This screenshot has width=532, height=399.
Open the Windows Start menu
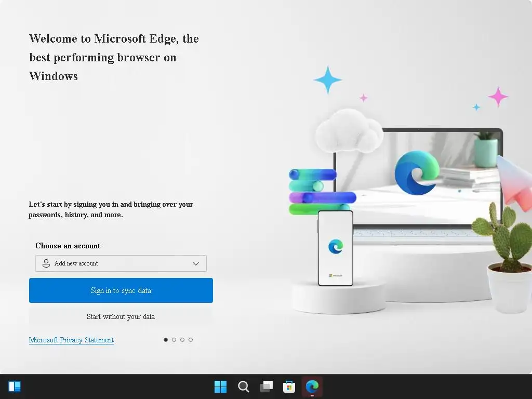(220, 387)
